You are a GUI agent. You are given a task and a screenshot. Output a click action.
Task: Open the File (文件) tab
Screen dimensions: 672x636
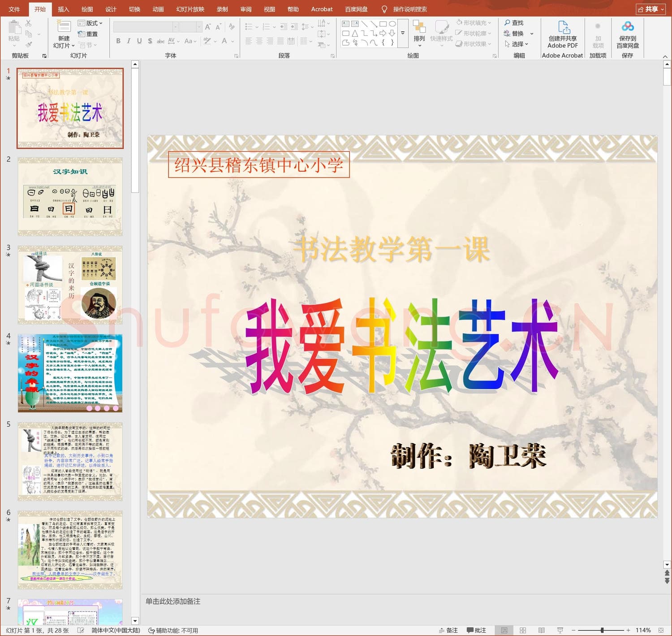(14, 9)
